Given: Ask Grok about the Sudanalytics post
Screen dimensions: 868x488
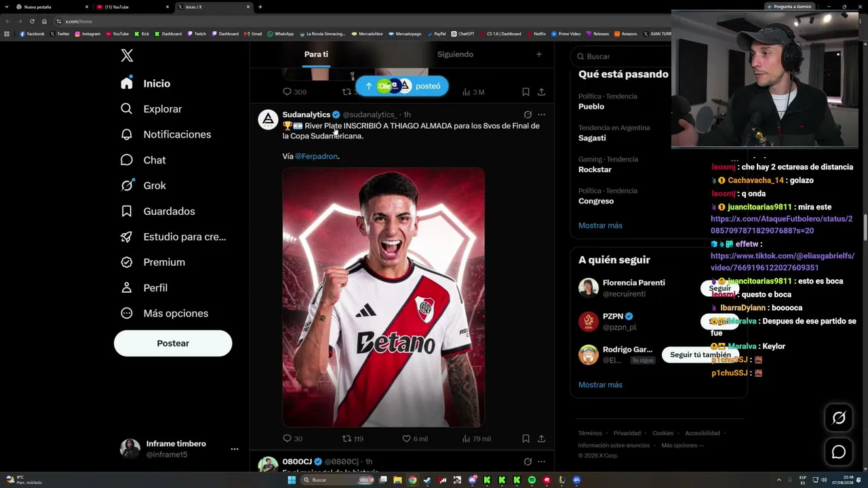Looking at the screenshot, I should pos(528,115).
